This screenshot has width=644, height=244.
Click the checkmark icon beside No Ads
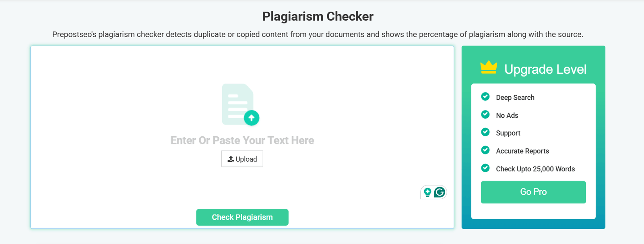click(485, 115)
